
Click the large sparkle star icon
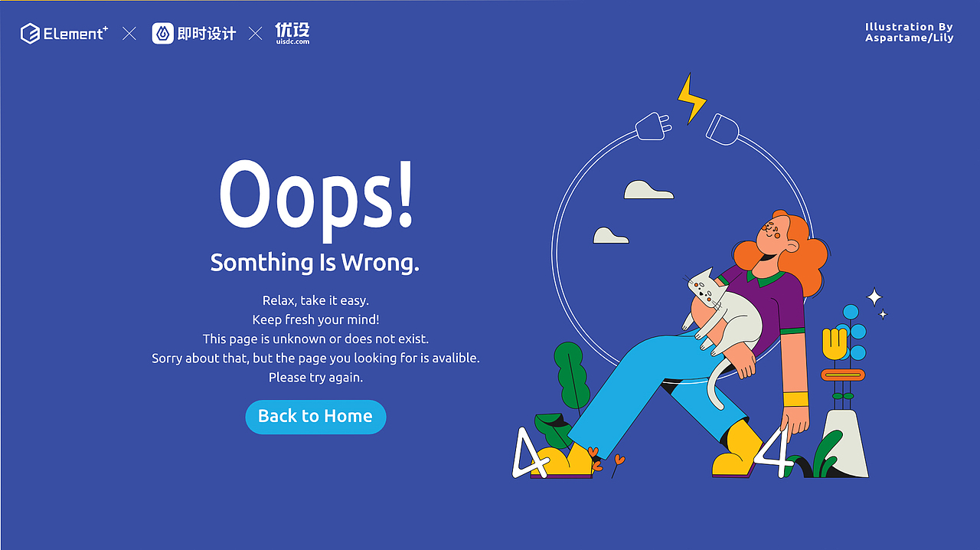tap(874, 296)
